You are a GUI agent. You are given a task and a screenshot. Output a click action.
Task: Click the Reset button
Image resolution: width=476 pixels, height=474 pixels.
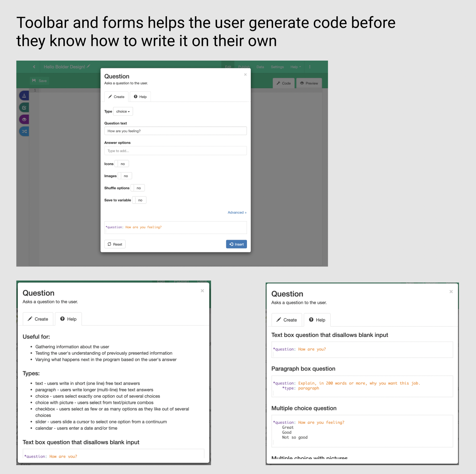point(115,244)
